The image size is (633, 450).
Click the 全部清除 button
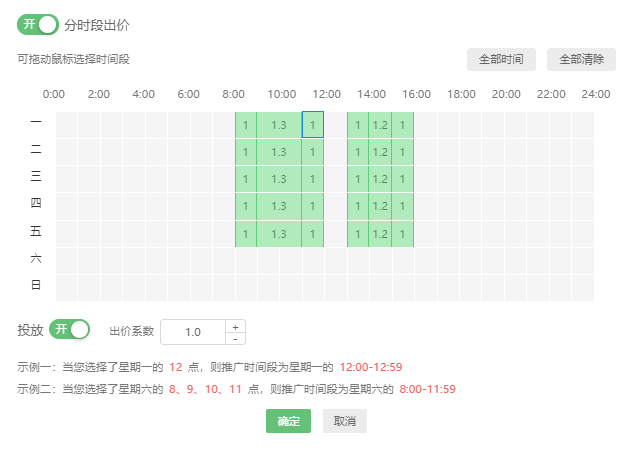click(581, 59)
